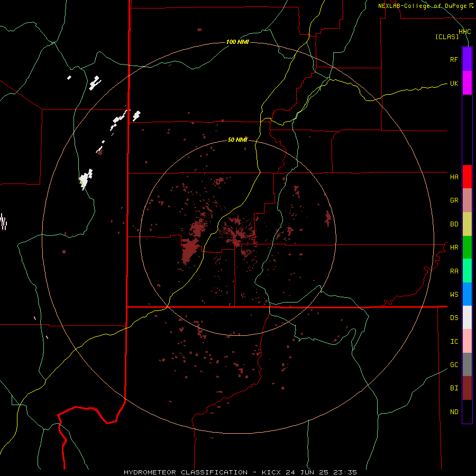476x476 pixels.
Task: Click the IC legend label
Action: coord(454,342)
